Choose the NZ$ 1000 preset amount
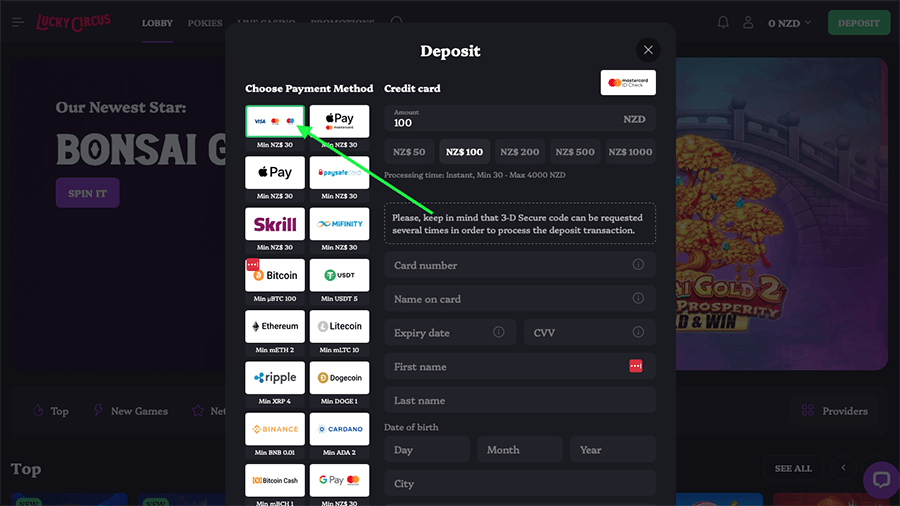This screenshot has height=506, width=900. [x=630, y=151]
